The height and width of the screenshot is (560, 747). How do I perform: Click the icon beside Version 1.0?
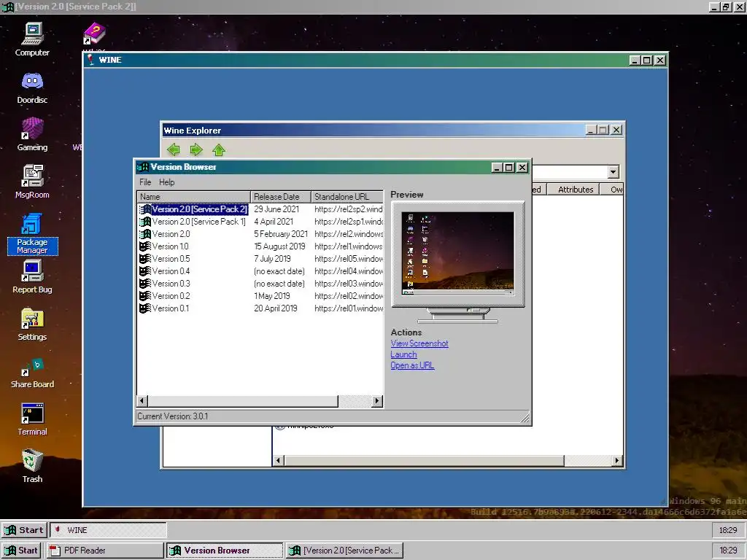coord(145,246)
